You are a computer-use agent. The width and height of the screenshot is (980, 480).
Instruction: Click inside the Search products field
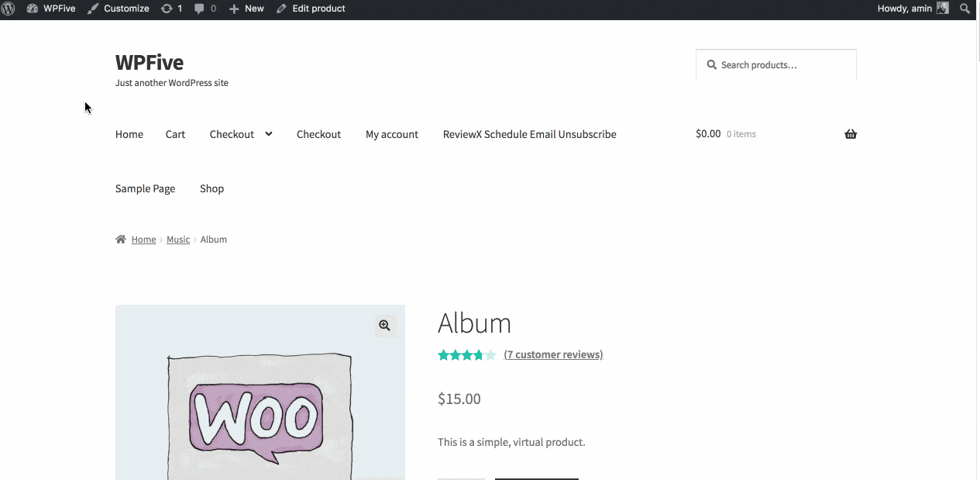775,64
